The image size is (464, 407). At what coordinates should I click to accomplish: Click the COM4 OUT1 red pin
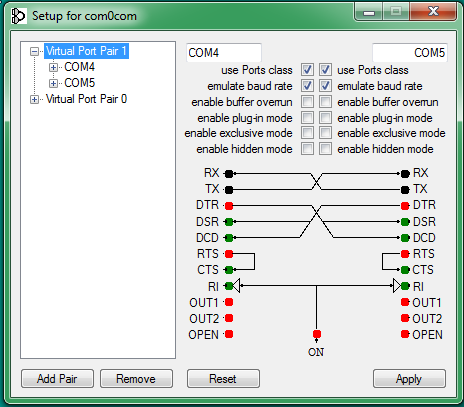[229, 302]
